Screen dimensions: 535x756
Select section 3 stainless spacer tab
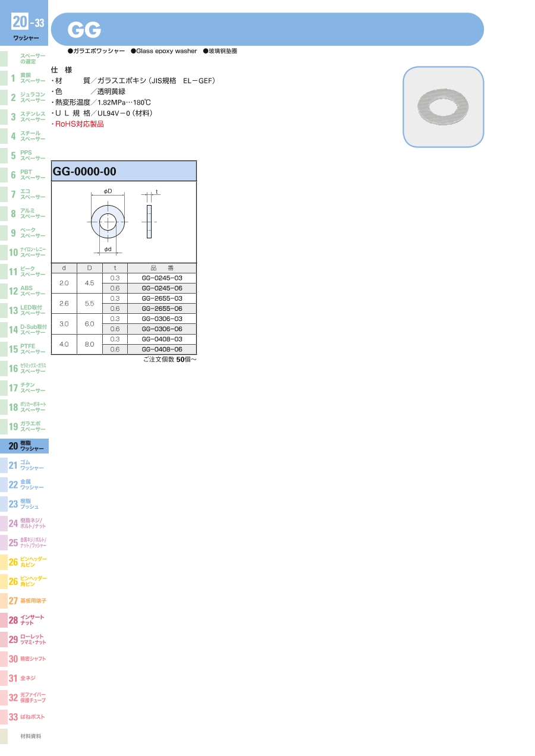click(24, 116)
